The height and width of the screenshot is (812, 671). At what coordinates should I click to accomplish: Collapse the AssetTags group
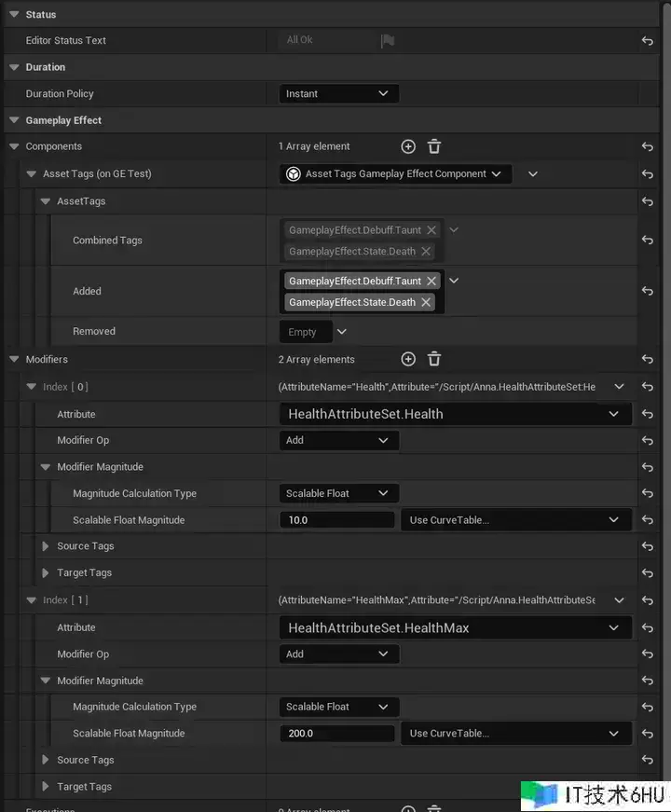(x=45, y=201)
